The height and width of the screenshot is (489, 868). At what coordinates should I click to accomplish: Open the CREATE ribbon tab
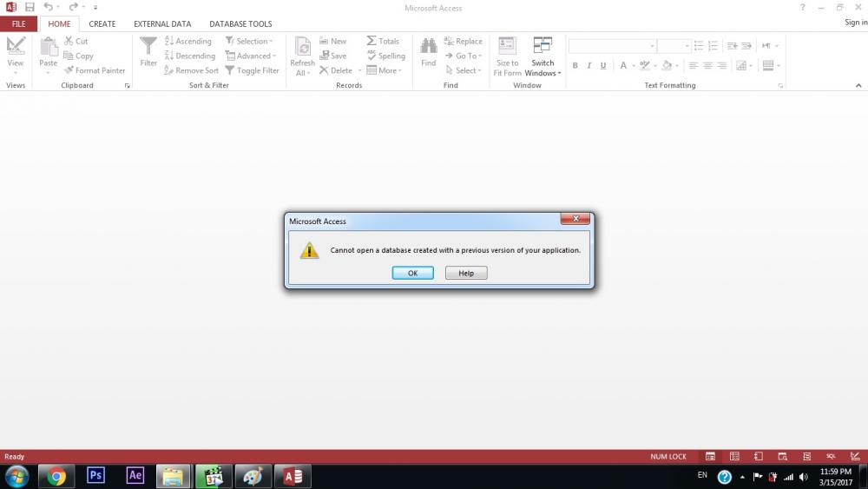[102, 23]
